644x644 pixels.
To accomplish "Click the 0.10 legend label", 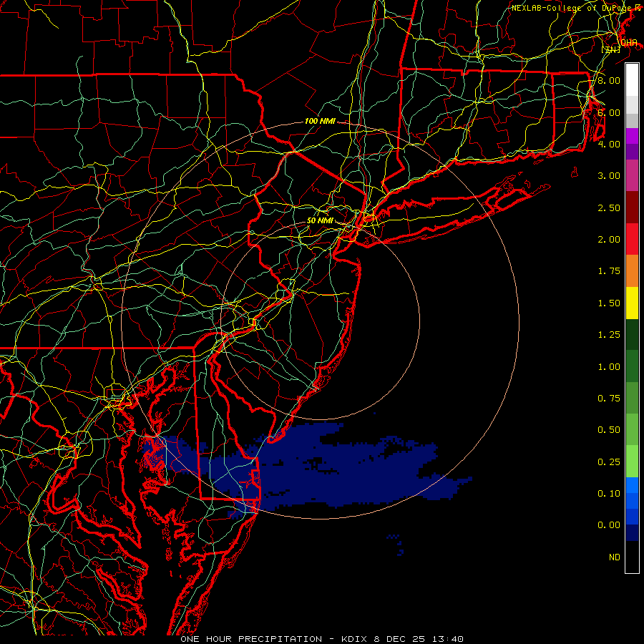I will tap(609, 494).
